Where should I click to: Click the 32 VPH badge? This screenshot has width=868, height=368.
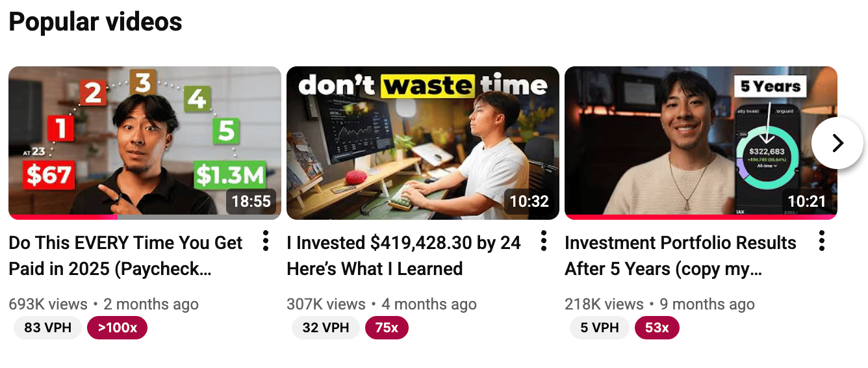tap(325, 328)
